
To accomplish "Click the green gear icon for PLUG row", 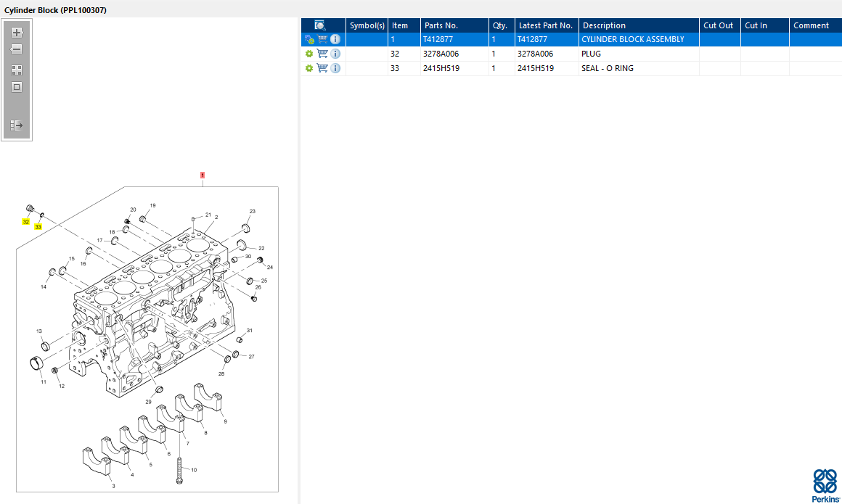I will [x=309, y=54].
